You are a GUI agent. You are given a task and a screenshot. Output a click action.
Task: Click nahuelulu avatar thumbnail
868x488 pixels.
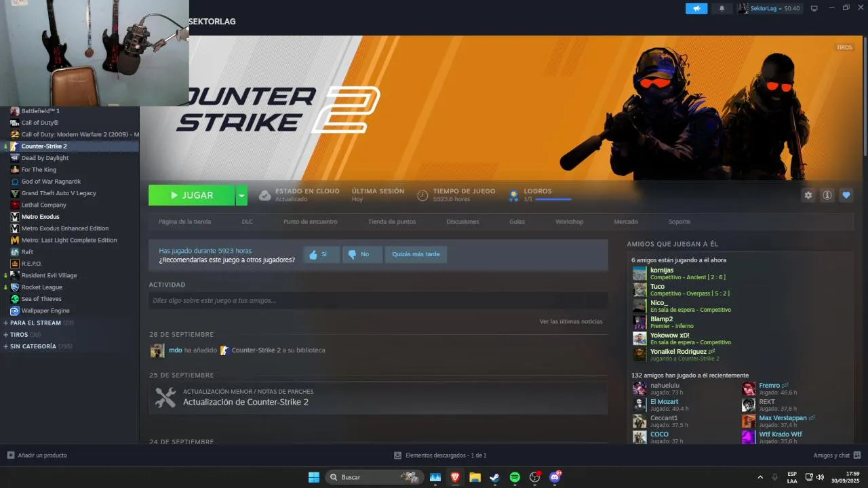pos(639,388)
